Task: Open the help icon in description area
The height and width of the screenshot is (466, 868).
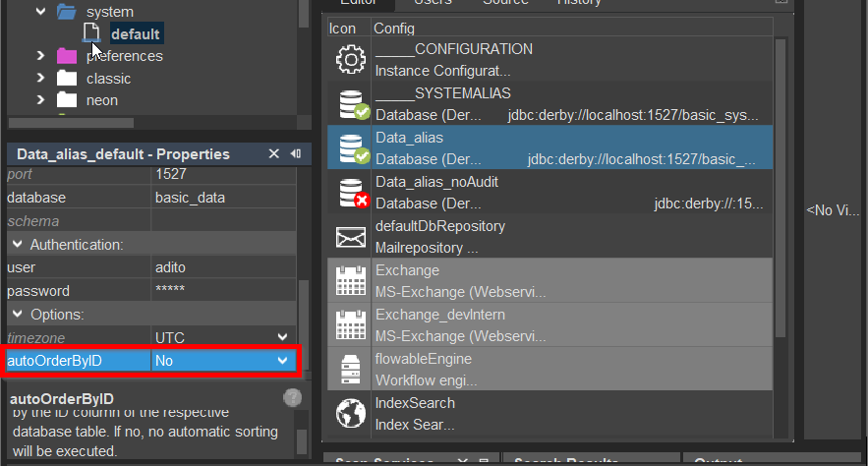Action: pos(292,398)
